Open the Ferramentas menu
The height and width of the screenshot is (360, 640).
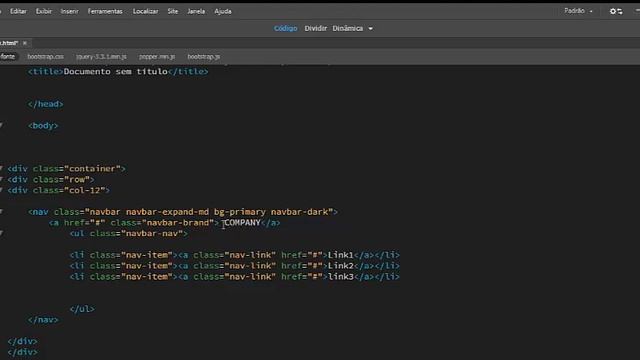(x=105, y=11)
